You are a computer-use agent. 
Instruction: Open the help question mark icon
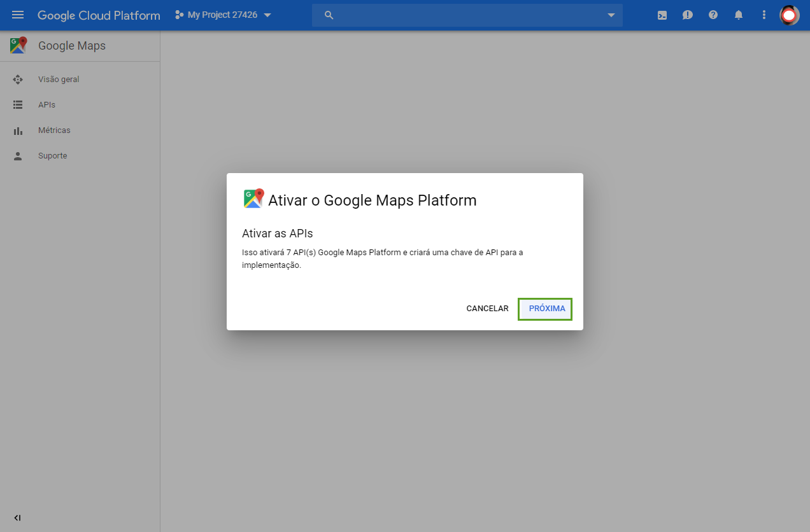(x=713, y=15)
